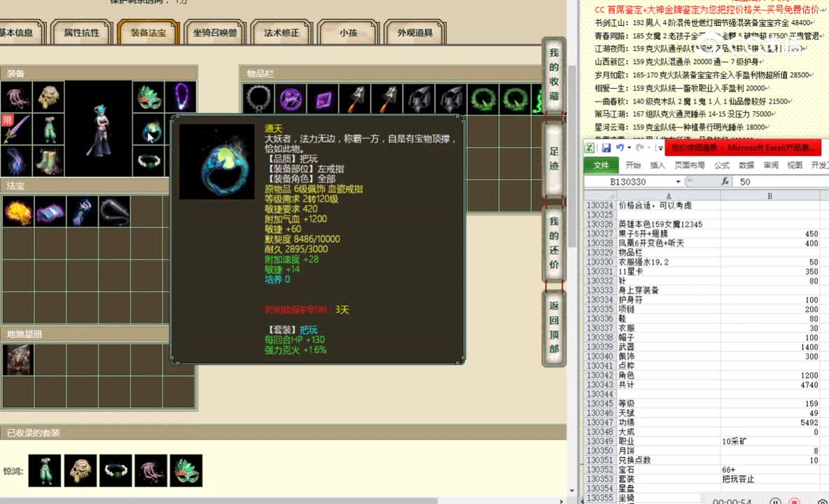This screenshot has height=504, width=829.
Task: Click the 共计 value cell 4740
Action: pyautogui.click(x=769, y=385)
